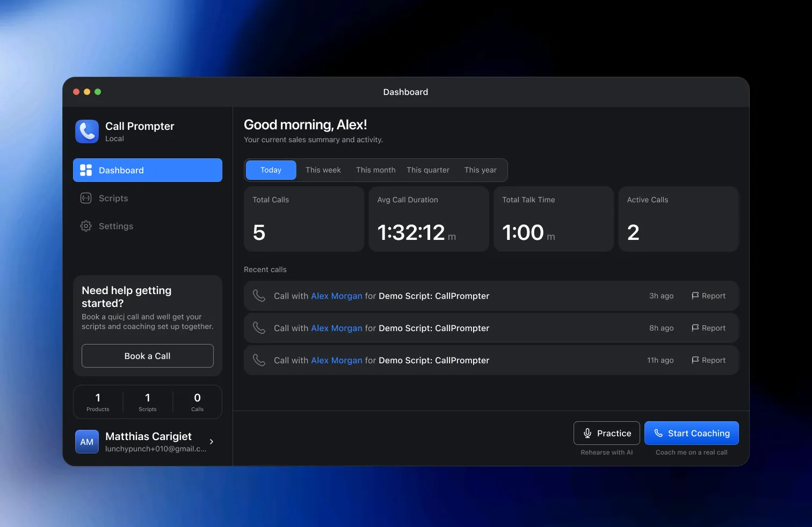Open Alex Morgan link in 11h ago call
The image size is (812, 527).
337,360
